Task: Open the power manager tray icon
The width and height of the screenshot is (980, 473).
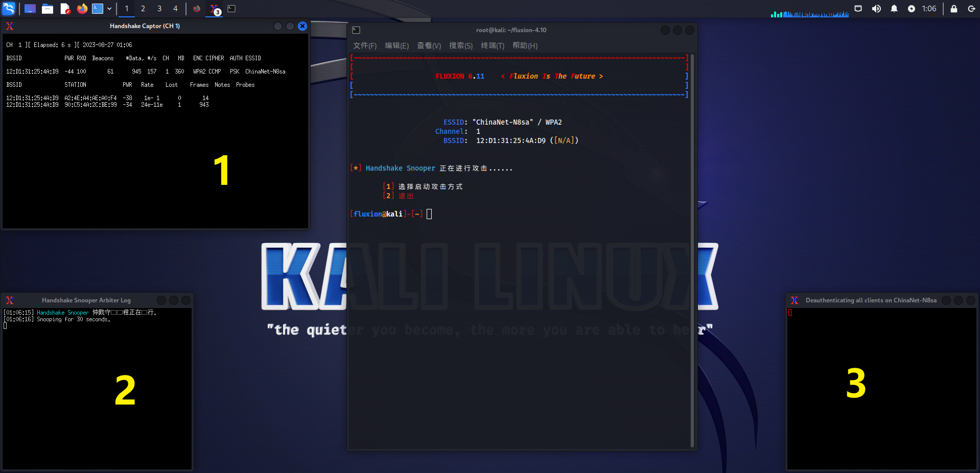Action: tap(912, 9)
